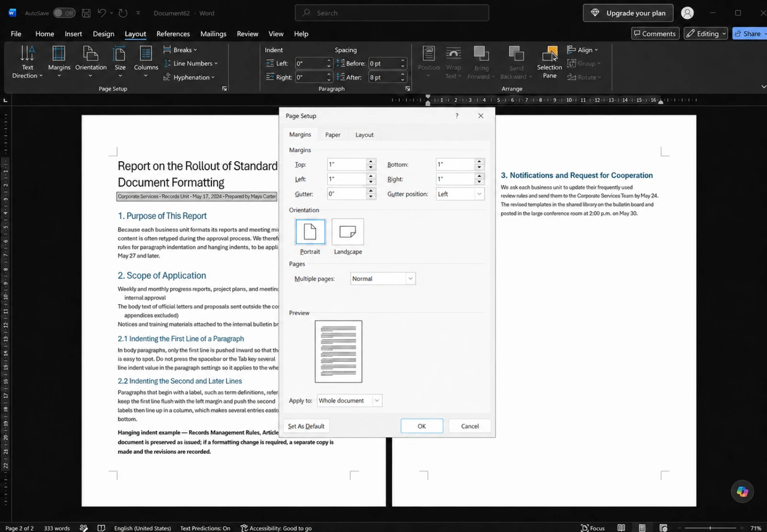Image resolution: width=767 pixels, height=532 pixels.
Task: Click the Redo icon
Action: tap(123, 13)
